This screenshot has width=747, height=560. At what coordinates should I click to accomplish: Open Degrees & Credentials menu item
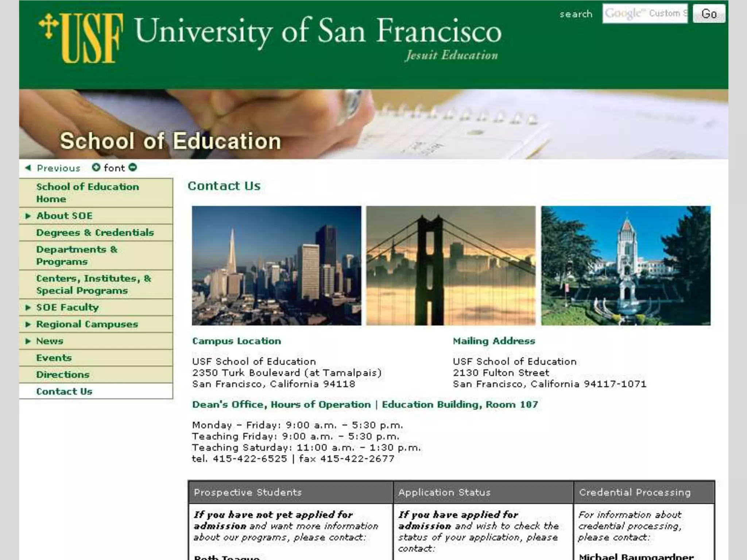coord(95,233)
